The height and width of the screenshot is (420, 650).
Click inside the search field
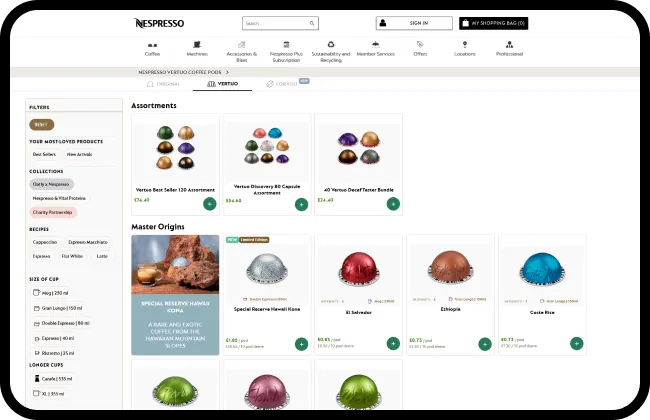tap(280, 23)
